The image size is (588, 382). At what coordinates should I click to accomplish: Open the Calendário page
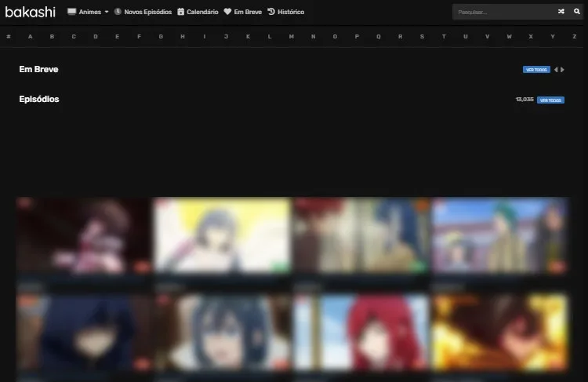click(202, 12)
